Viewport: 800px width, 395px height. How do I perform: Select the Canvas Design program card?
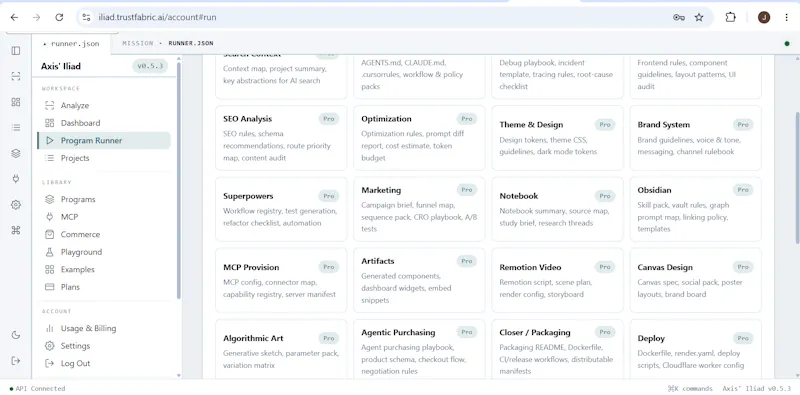pos(695,280)
